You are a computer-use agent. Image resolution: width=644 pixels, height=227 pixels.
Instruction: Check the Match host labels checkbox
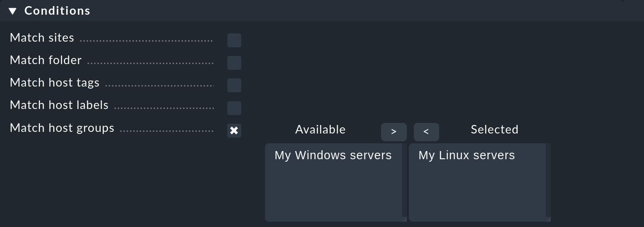coord(234,108)
